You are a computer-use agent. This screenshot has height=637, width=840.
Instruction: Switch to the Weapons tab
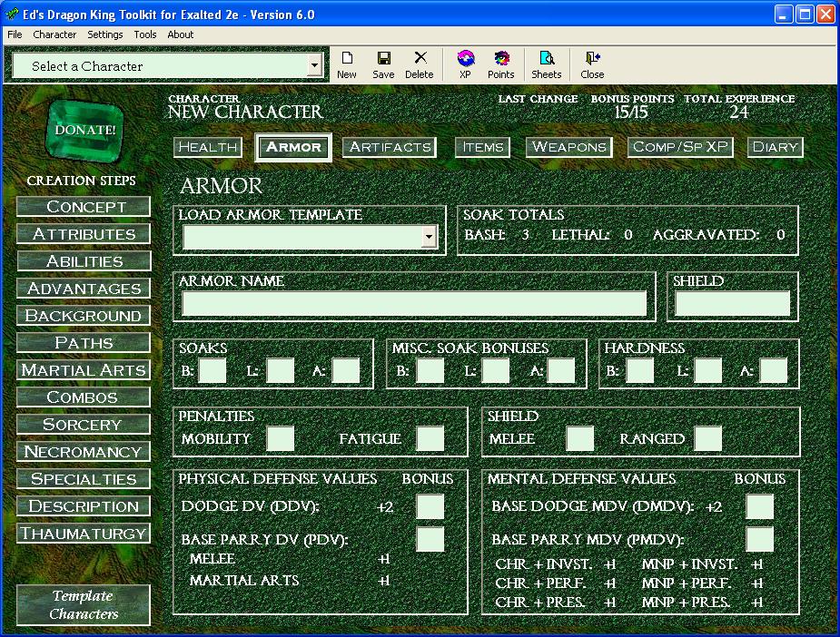568,147
